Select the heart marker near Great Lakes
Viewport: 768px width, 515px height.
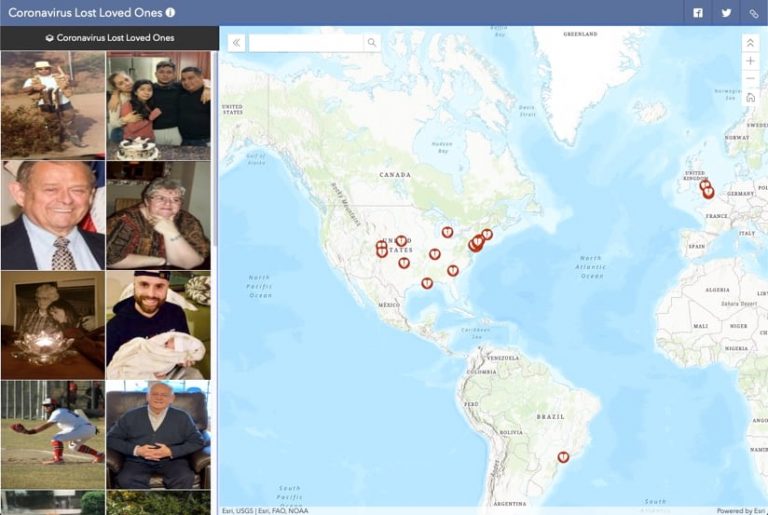pos(447,232)
